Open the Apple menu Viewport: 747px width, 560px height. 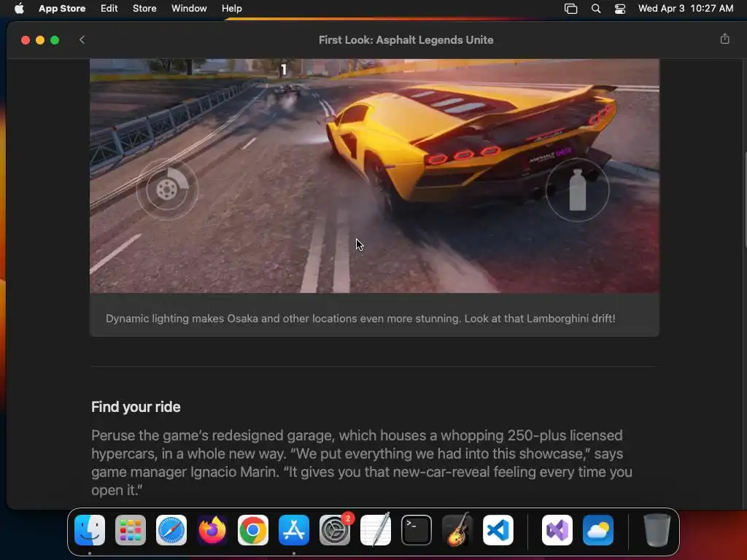pyautogui.click(x=19, y=9)
